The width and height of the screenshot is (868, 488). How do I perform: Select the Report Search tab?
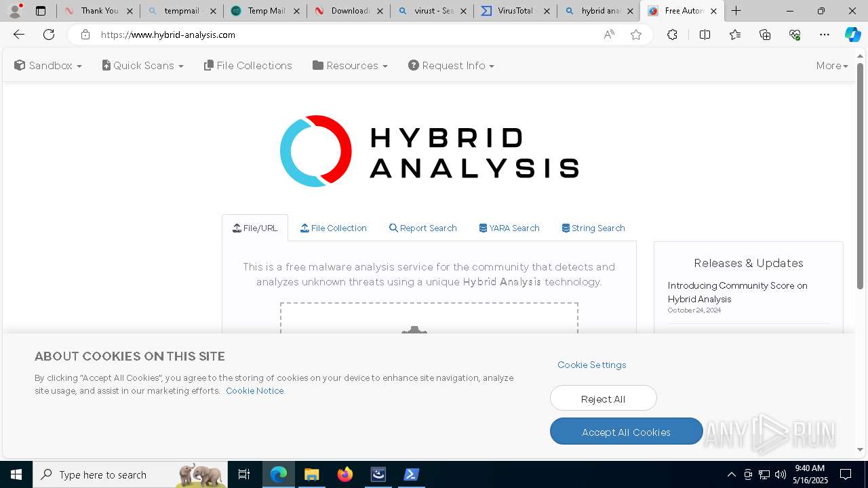coord(423,228)
